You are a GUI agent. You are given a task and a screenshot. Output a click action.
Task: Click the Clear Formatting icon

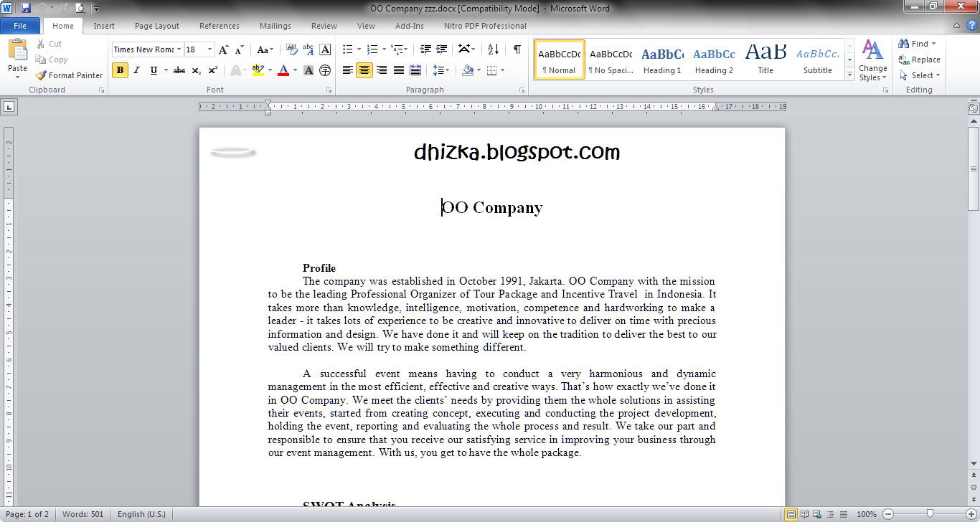tap(291, 49)
